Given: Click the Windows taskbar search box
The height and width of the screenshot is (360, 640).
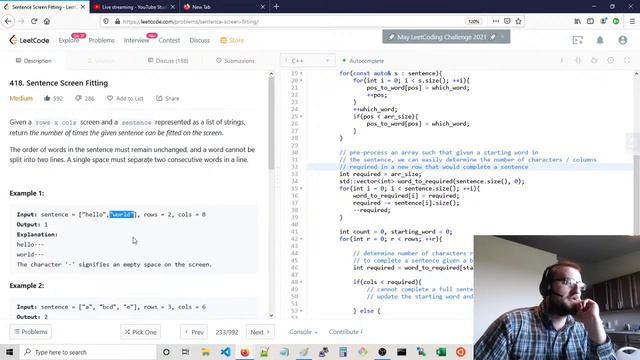Looking at the screenshot, I should pyautogui.click(x=88, y=352).
